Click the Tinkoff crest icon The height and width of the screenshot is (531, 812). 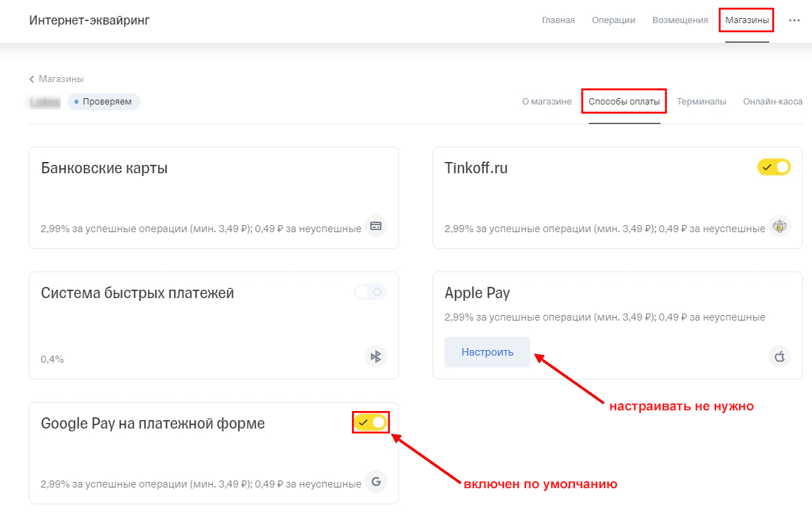coord(779,226)
